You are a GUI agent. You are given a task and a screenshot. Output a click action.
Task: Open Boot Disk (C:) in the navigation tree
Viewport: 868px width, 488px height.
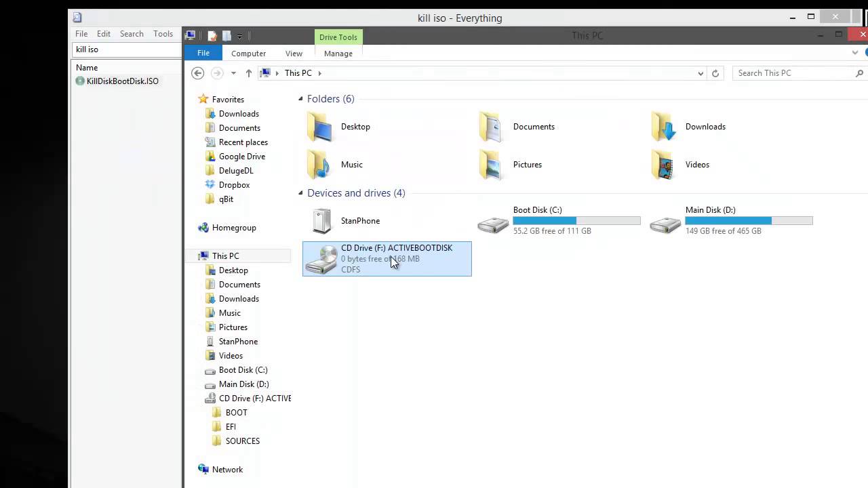[x=243, y=370]
